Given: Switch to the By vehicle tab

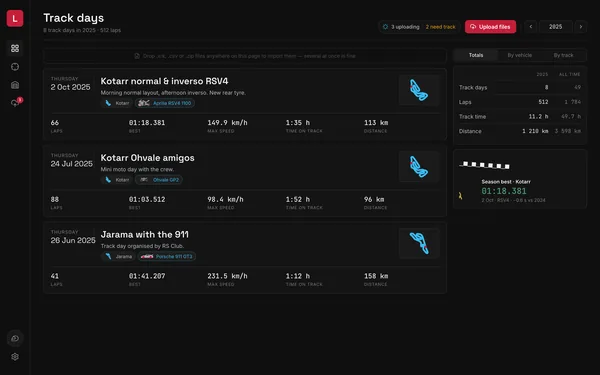Looking at the screenshot, I should click(x=520, y=55).
